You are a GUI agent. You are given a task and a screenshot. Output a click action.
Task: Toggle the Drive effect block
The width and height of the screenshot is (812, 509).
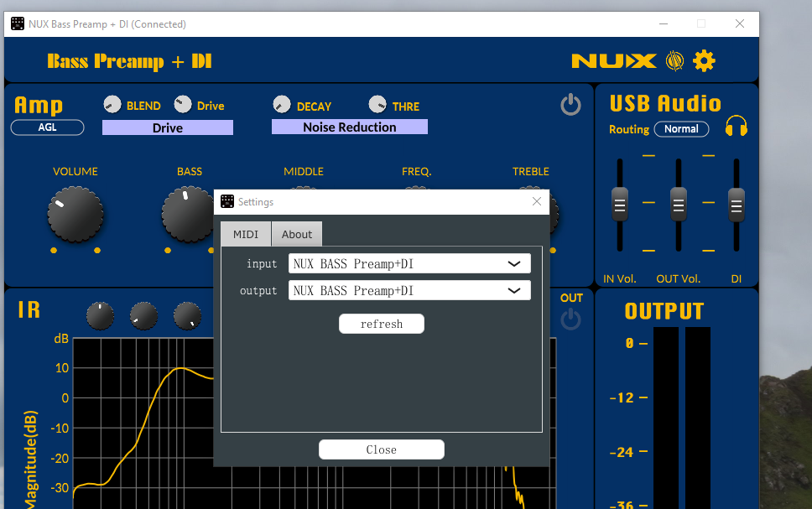(168, 127)
